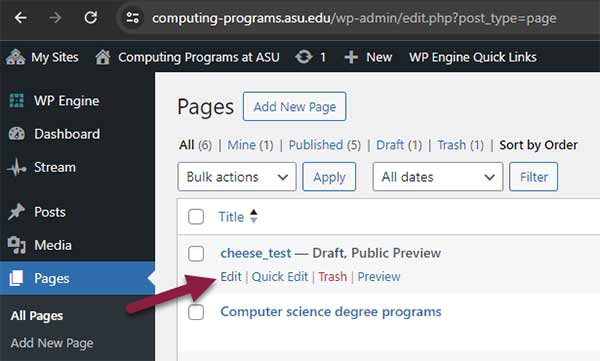
Task: Click Preview under cheese_test
Action: click(379, 276)
